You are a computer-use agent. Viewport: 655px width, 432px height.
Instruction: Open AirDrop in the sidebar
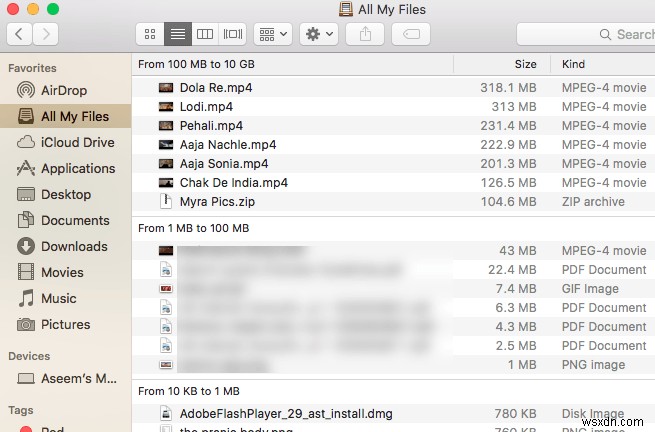pos(64,90)
